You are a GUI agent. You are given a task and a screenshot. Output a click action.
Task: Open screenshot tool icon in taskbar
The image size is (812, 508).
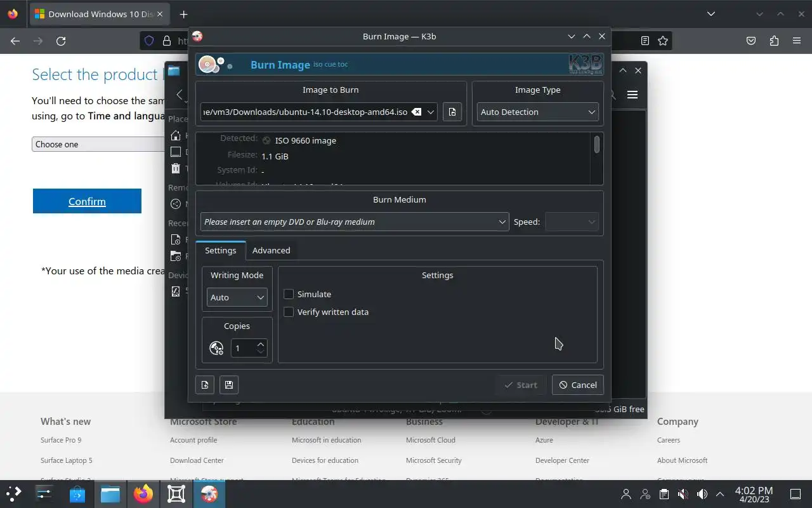(176, 493)
